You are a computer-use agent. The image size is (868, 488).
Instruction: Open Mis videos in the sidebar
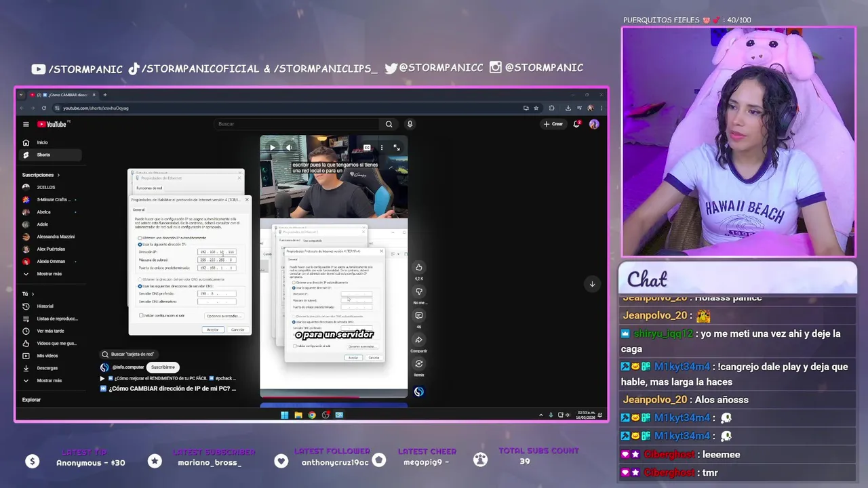(52, 356)
